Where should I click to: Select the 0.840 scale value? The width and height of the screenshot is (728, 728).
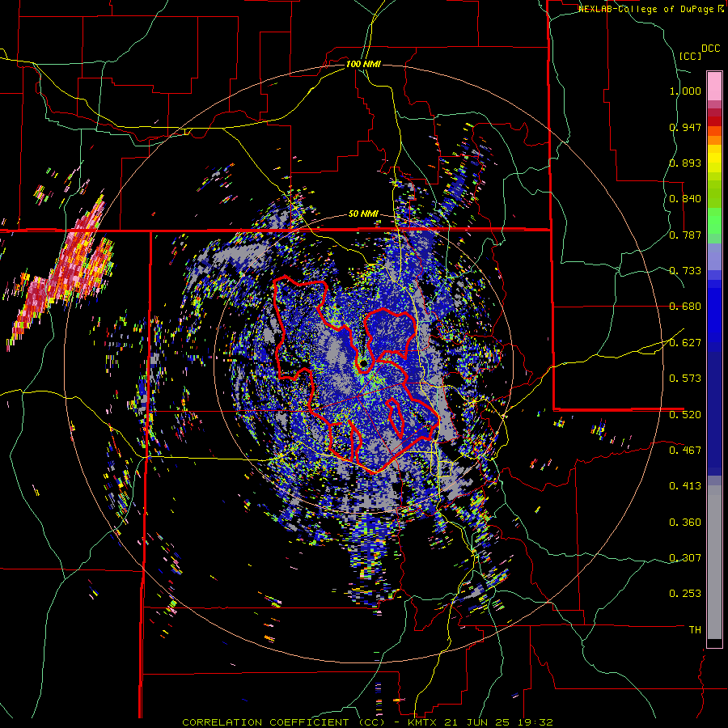click(685, 199)
